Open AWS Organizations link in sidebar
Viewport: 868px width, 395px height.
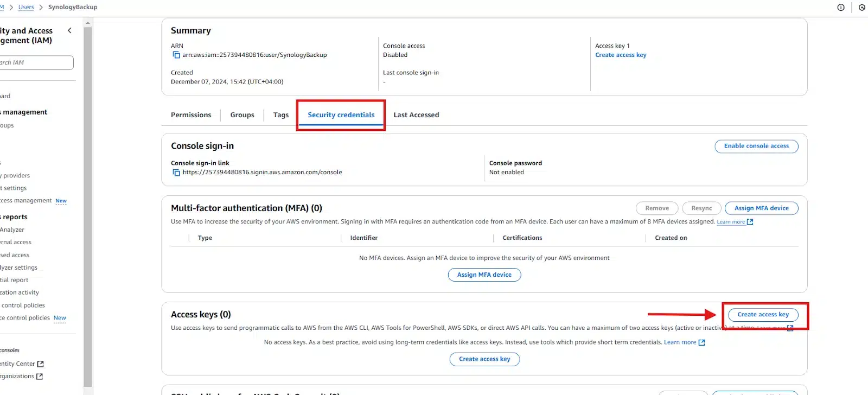[17, 377]
